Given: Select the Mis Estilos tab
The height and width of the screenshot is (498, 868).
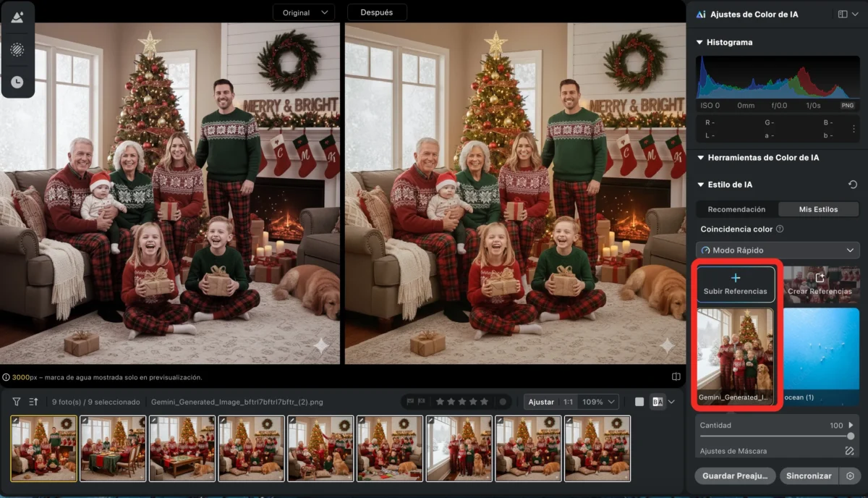Looking at the screenshot, I should pos(818,209).
